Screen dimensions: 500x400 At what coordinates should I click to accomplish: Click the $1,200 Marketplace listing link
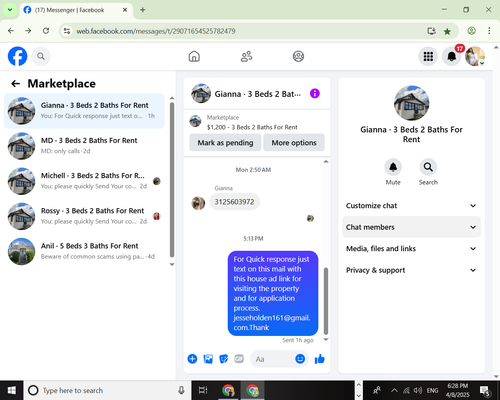click(x=252, y=127)
